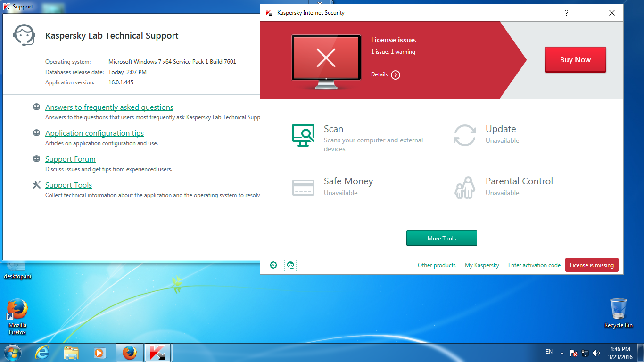Open help with the question mark icon
This screenshot has width=644, height=362.
tap(567, 13)
